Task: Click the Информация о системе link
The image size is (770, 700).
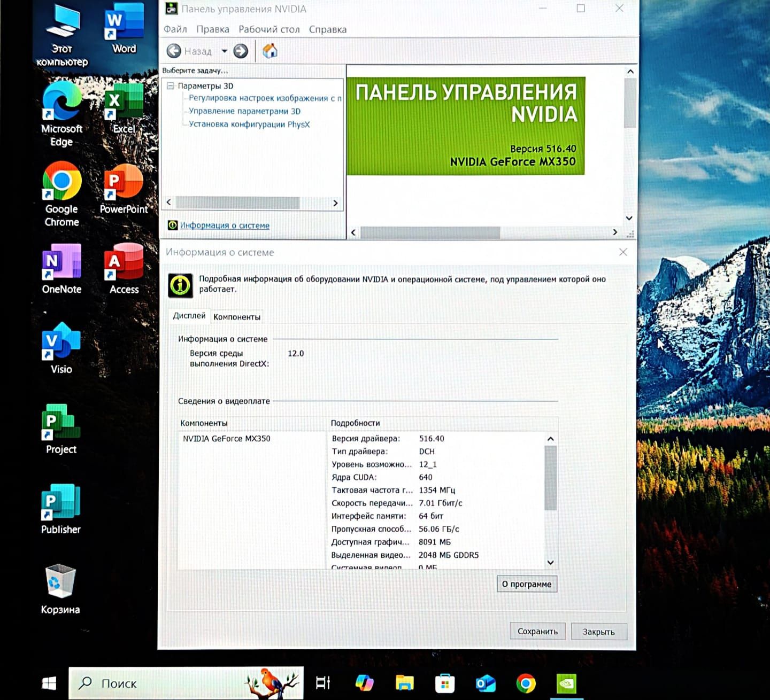Action: (225, 225)
